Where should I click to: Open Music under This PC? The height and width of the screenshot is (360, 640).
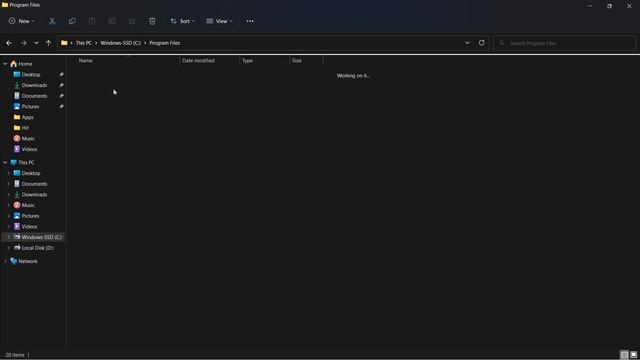click(28, 205)
